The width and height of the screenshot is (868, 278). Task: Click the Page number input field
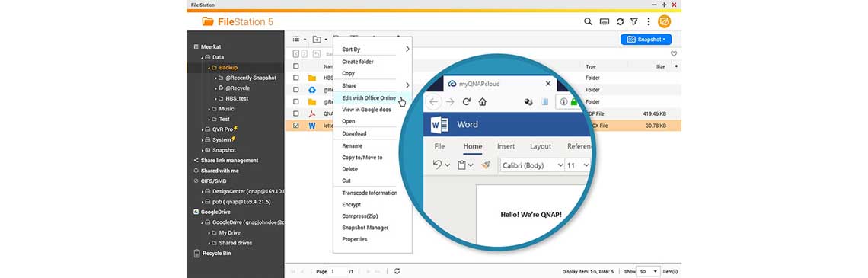339,271
